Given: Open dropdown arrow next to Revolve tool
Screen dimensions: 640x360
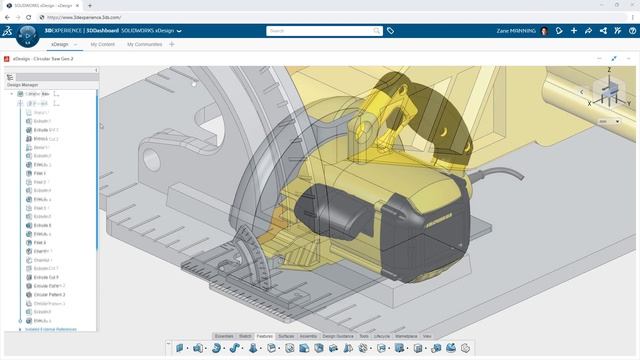Looking at the screenshot, I should coord(224,349).
